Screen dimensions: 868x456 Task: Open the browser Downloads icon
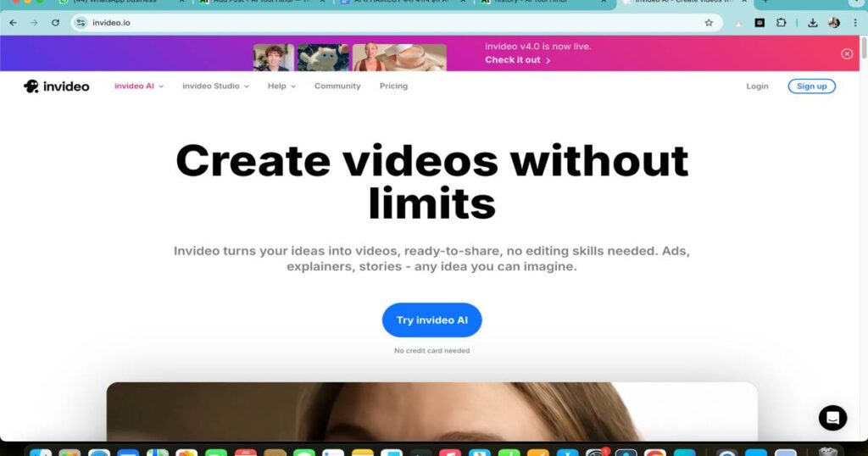pos(813,23)
